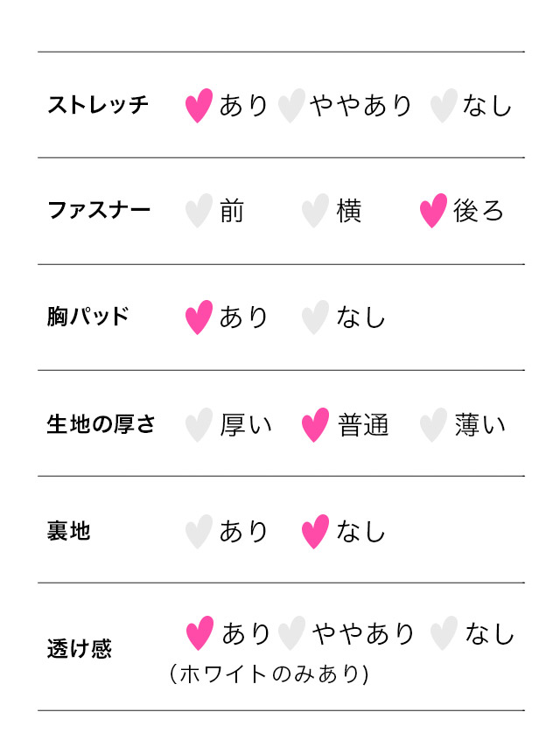This screenshot has height=747, width=560.
Task: Click the pink heart for 胸パッド あり
Action: click(199, 317)
